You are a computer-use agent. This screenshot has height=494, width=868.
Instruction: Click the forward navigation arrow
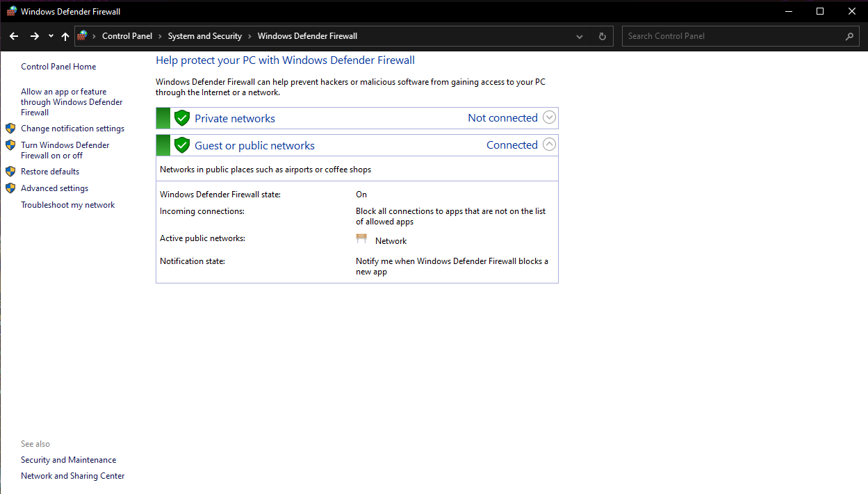click(x=33, y=35)
